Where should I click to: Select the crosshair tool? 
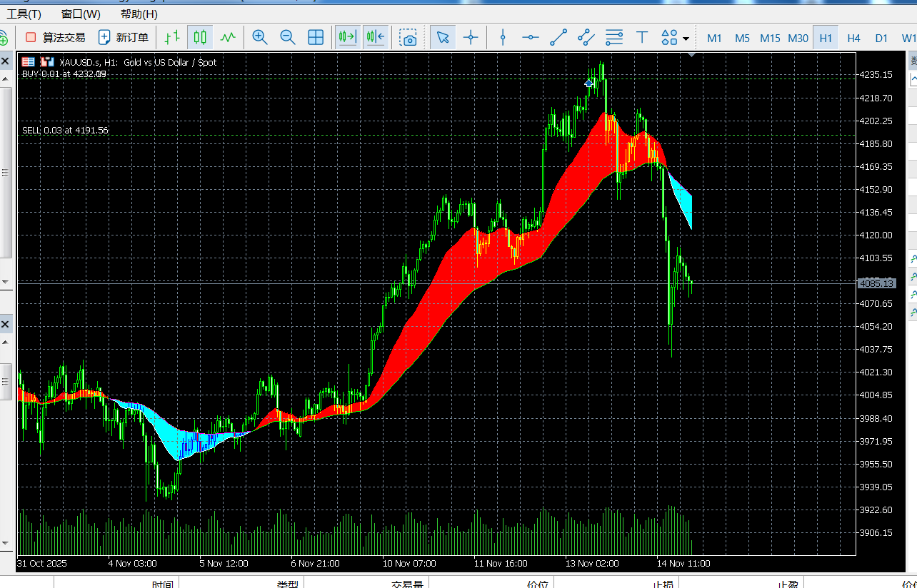pos(471,38)
